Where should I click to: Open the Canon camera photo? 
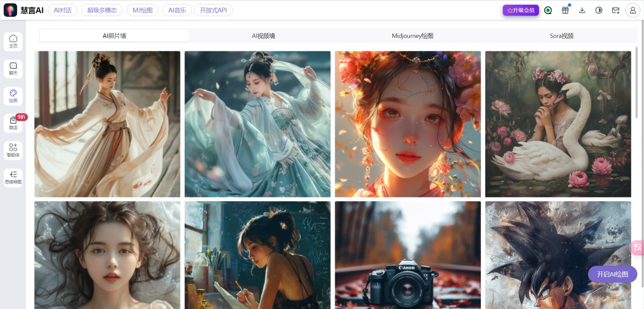click(408, 255)
